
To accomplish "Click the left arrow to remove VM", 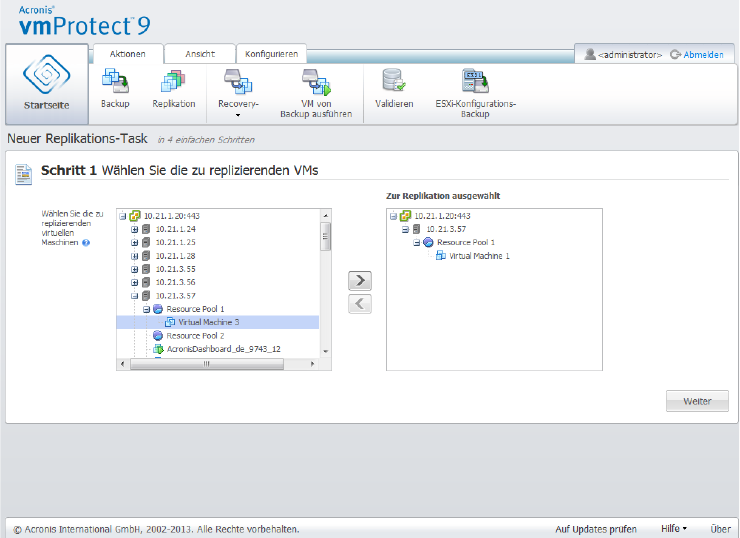I will click(x=360, y=304).
